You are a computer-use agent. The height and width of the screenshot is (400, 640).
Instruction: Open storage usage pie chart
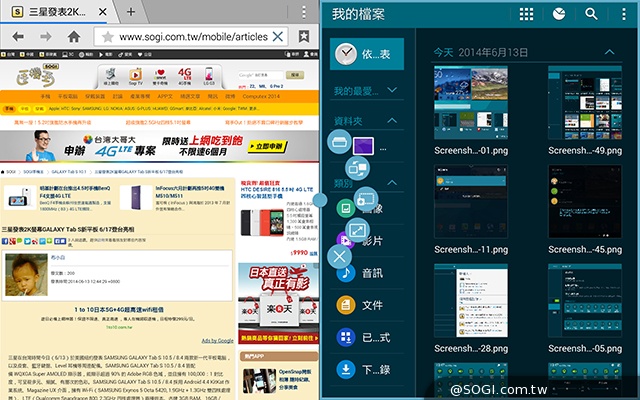[x=559, y=14]
